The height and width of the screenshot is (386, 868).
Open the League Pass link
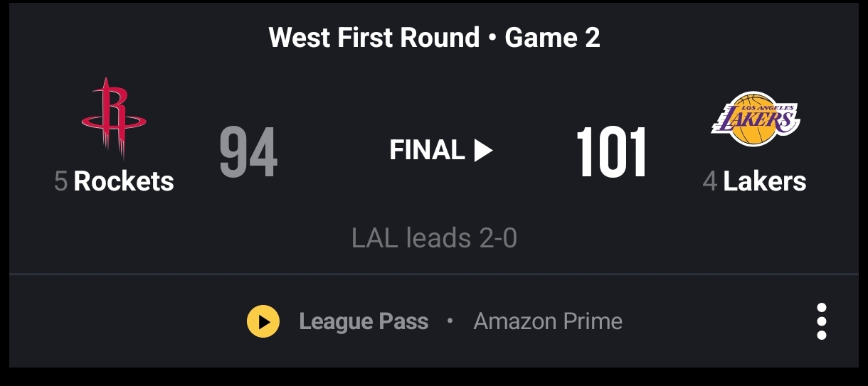click(364, 321)
